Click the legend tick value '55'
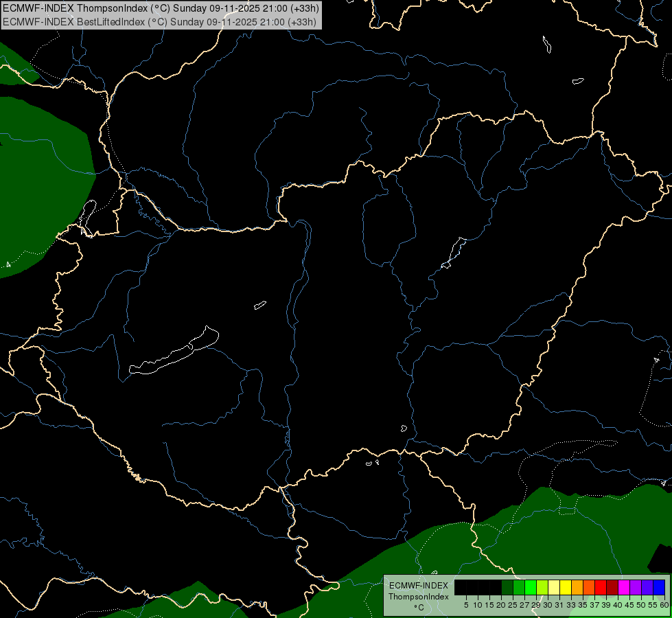672x618 pixels. (653, 605)
